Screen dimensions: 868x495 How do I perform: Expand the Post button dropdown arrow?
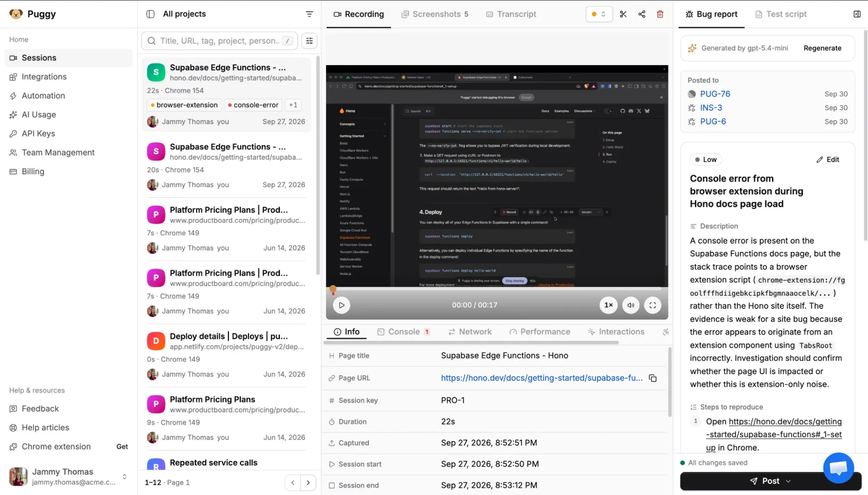coord(788,481)
